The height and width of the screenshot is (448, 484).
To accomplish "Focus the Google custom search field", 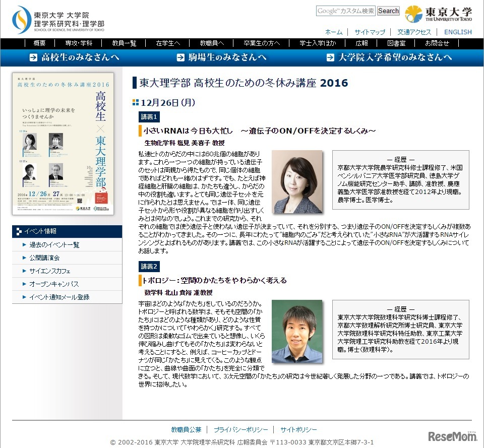I will (x=346, y=11).
